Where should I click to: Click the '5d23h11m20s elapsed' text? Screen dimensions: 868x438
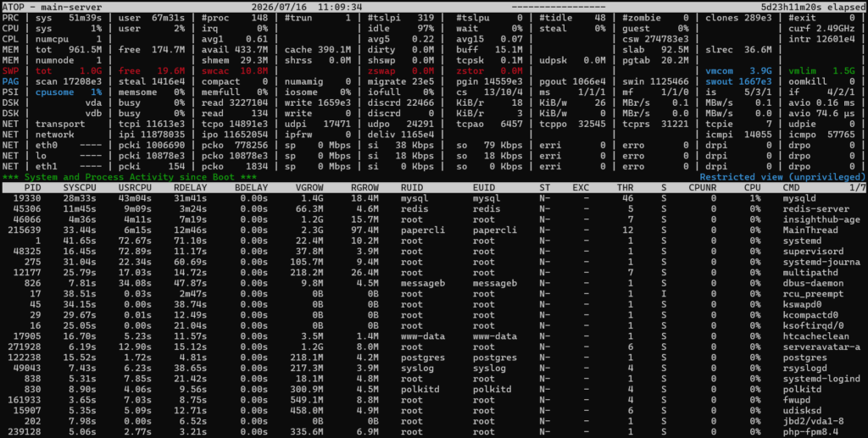pos(813,7)
